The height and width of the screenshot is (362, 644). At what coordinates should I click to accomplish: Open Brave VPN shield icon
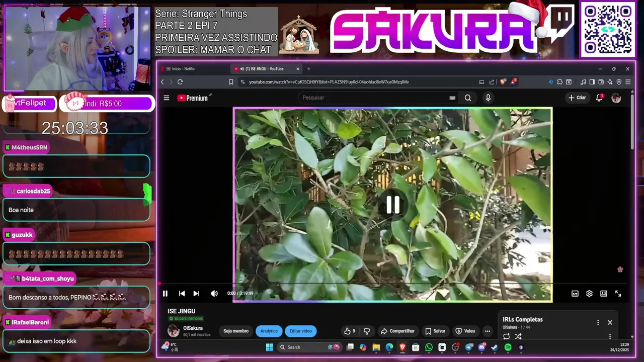(x=619, y=82)
